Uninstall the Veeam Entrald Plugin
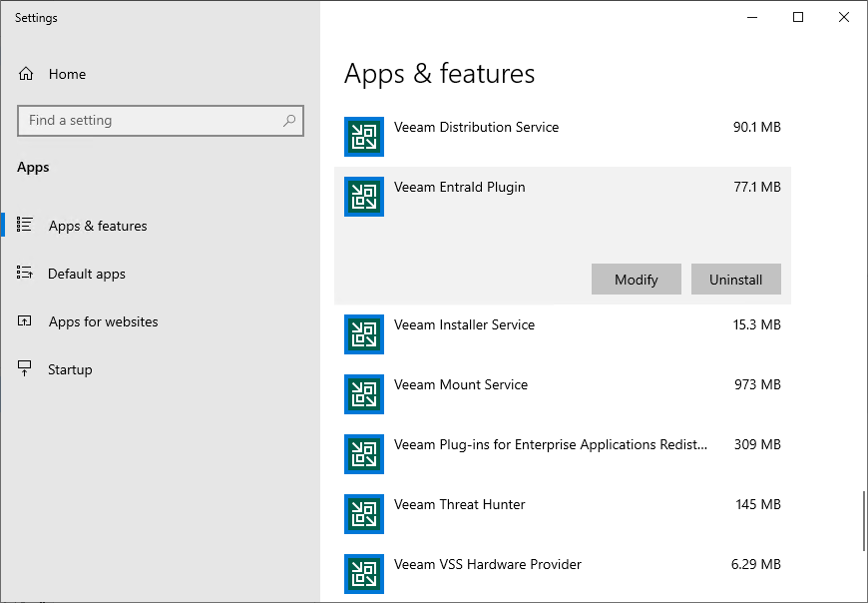This screenshot has width=868, height=603. tap(735, 280)
